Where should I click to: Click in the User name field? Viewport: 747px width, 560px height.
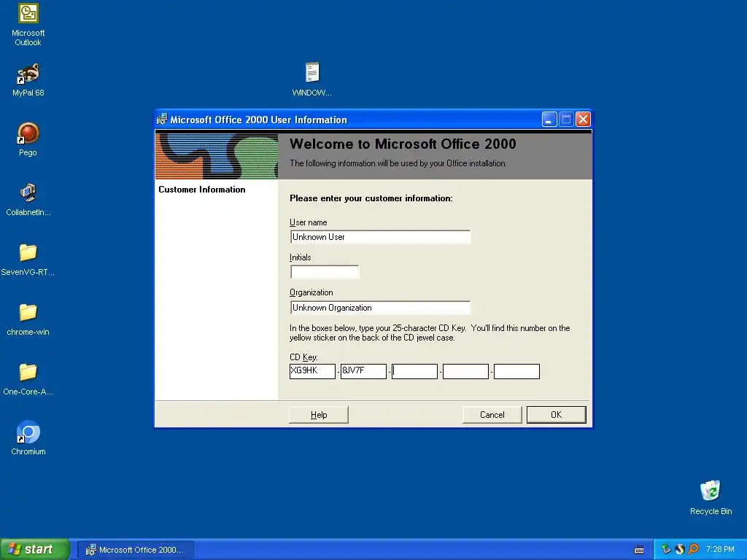pos(380,237)
